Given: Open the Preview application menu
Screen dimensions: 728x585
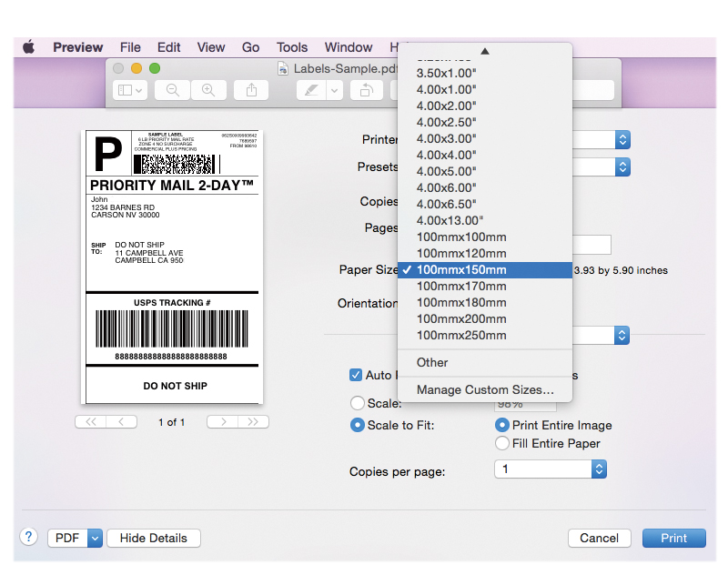Looking at the screenshot, I should [x=77, y=47].
